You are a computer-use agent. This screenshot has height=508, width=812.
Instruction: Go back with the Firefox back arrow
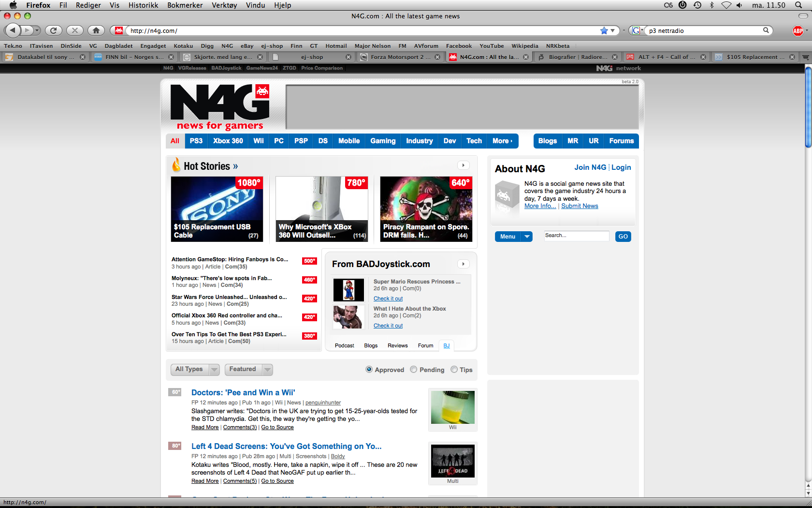[x=13, y=30]
